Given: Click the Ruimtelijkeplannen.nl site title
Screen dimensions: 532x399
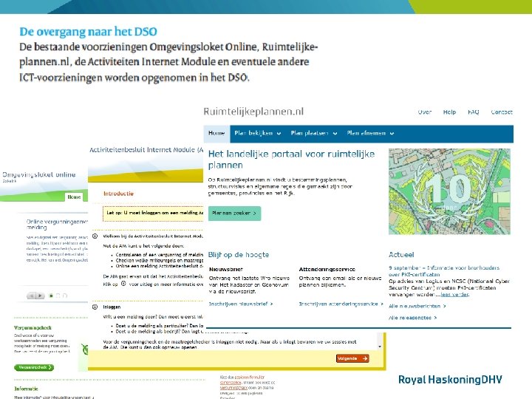Looking at the screenshot, I should [x=253, y=112].
